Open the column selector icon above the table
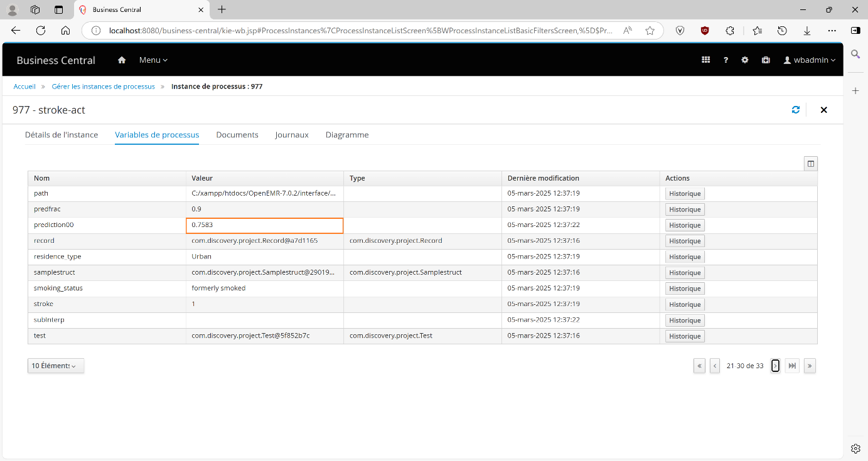This screenshot has width=868, height=461. click(810, 163)
